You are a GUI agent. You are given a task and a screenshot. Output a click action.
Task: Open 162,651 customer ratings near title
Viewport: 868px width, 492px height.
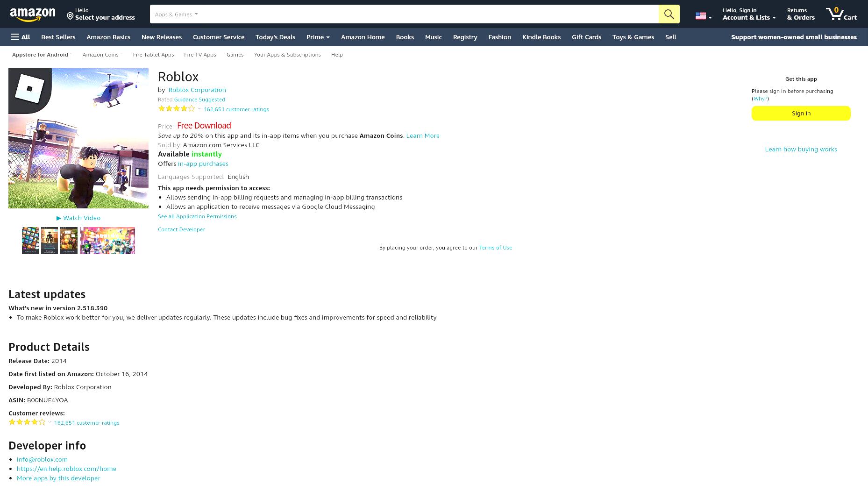(x=236, y=109)
